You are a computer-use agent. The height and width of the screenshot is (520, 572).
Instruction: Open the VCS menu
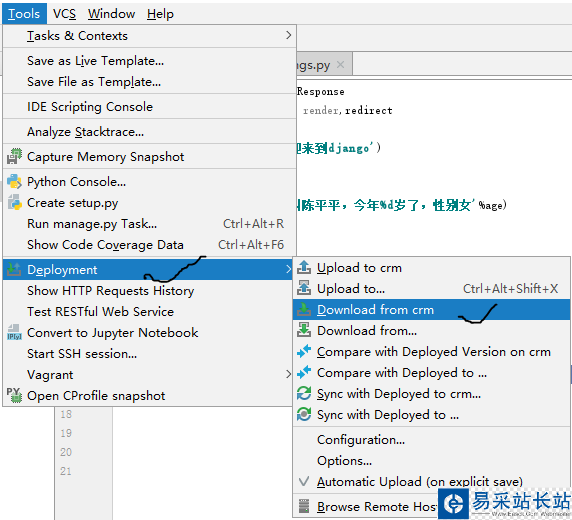pos(64,14)
